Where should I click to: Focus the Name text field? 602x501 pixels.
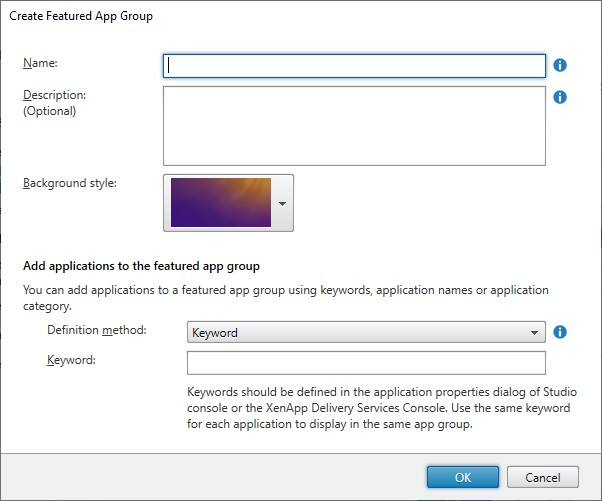coord(354,66)
